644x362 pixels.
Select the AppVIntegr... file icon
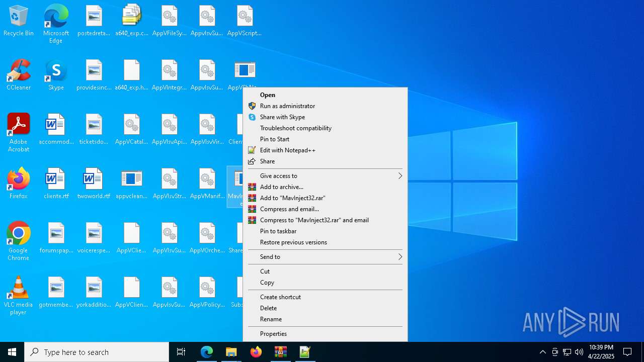(170, 75)
